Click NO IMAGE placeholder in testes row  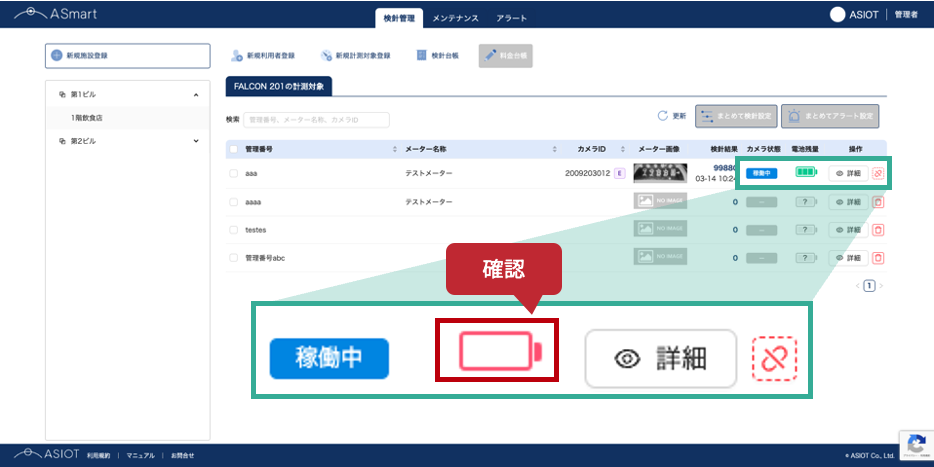click(660, 229)
